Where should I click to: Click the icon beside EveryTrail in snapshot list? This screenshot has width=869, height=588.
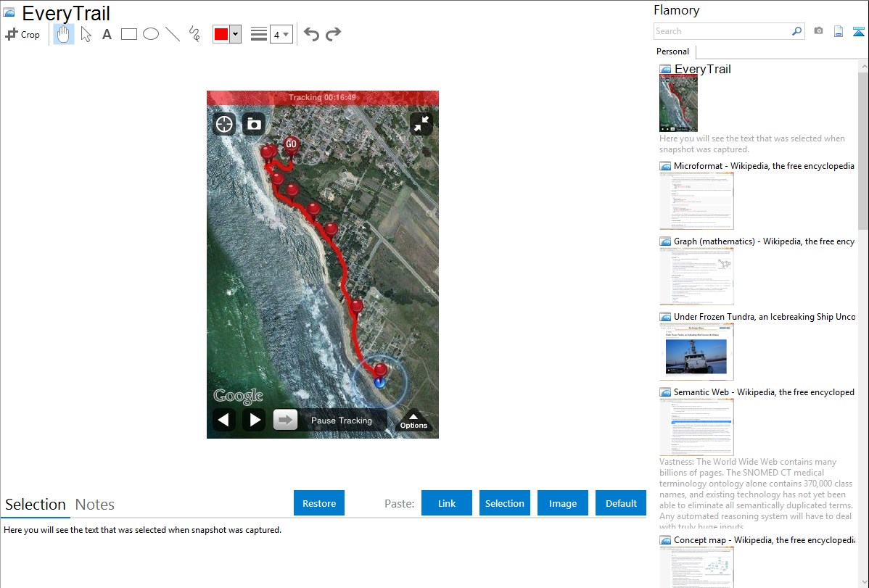[665, 70]
